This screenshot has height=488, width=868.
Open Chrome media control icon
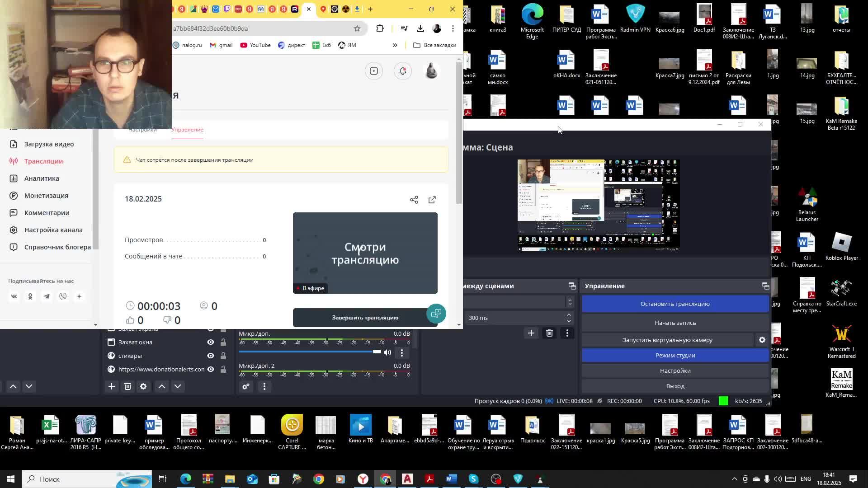[x=404, y=28]
